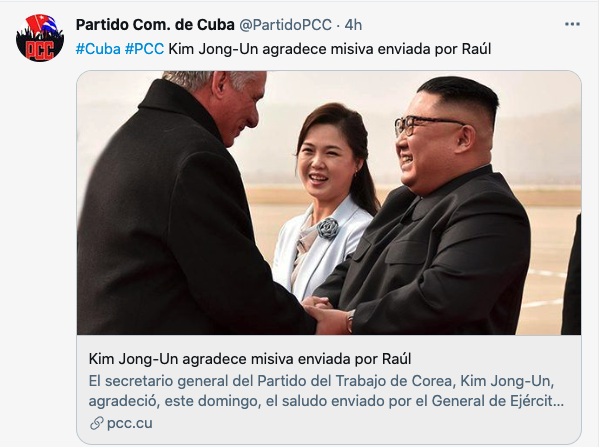Visit the pcc.cu domain link
This screenshot has width=599, height=447.
(x=130, y=423)
